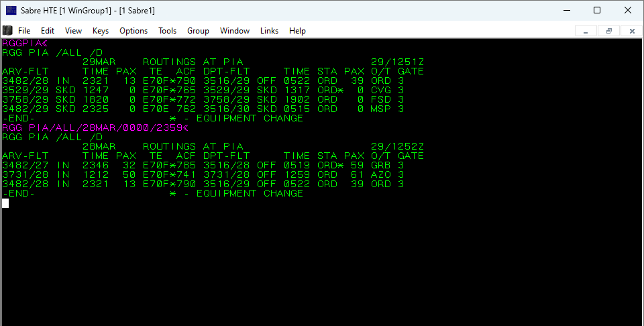Minimize the Sabre HTE application window
Screen dimensions: 644x326
(x=566, y=10)
